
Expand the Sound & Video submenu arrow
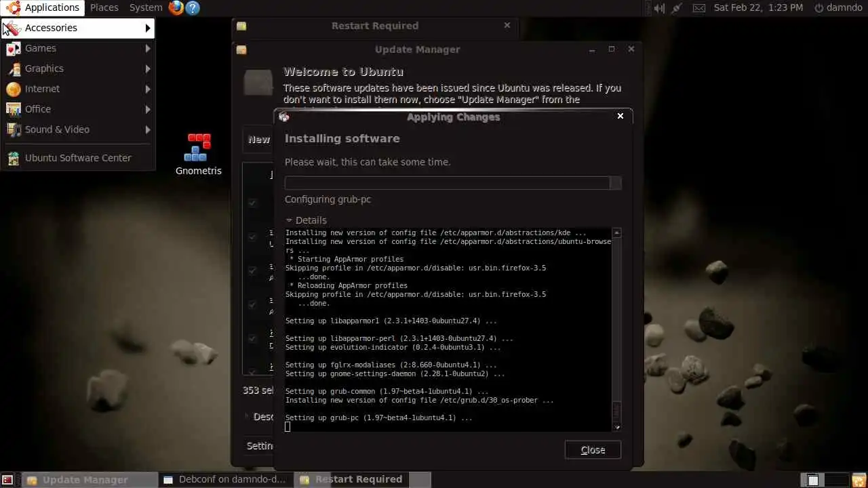coord(147,129)
